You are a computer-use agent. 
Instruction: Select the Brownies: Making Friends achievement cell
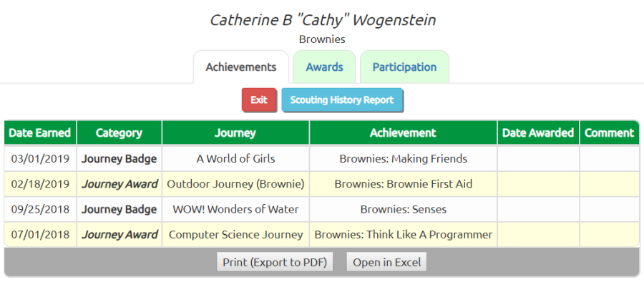click(403, 158)
